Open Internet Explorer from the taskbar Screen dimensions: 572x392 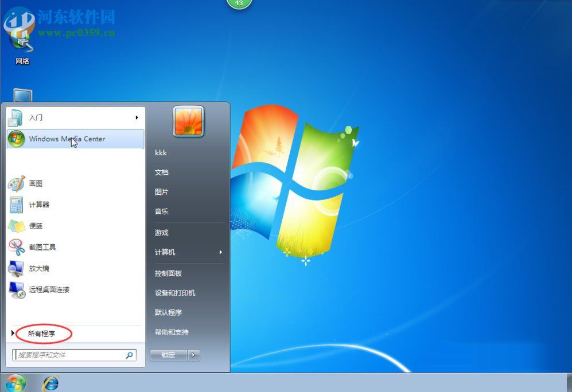(x=50, y=384)
